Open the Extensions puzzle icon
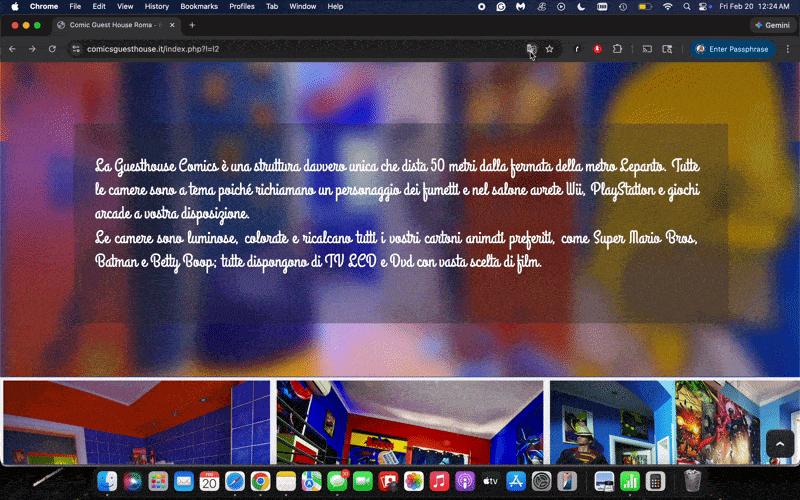 click(x=617, y=49)
